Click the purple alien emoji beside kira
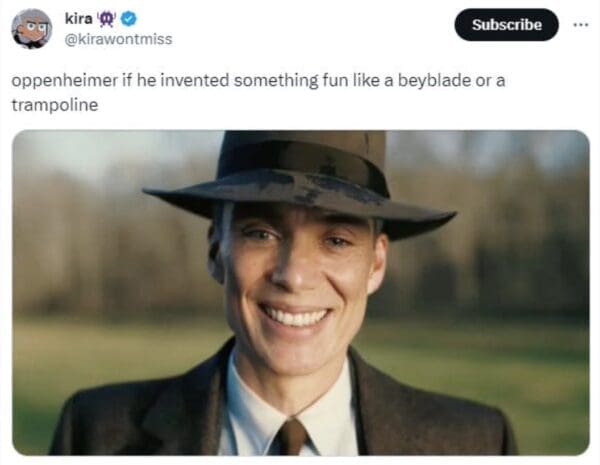Screen dimensions: 600x465 pyautogui.click(x=109, y=19)
